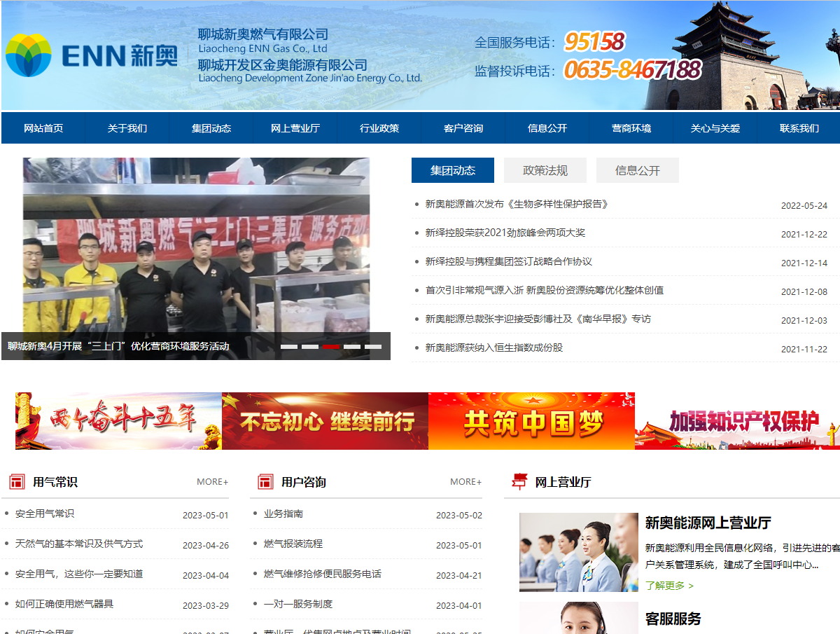This screenshot has height=634, width=840.
Task: Open the 客户咨询 menu item
Action: click(x=463, y=128)
